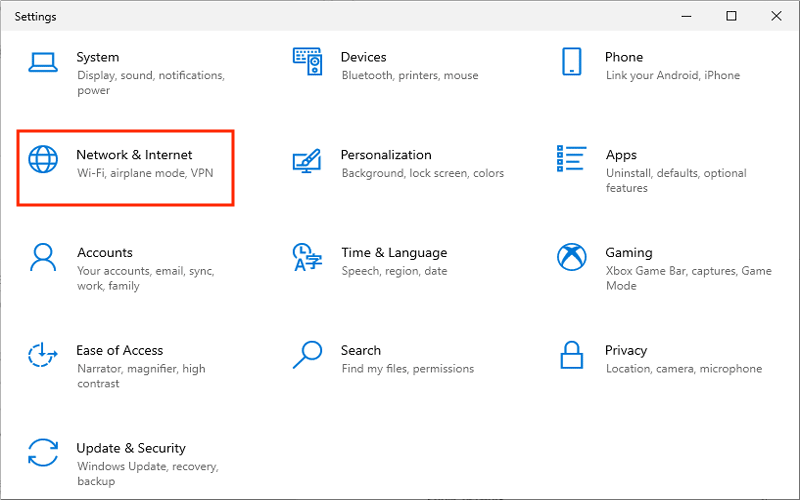The width and height of the screenshot is (800, 500).
Task: Select the Time & Language icon
Action: 307,257
